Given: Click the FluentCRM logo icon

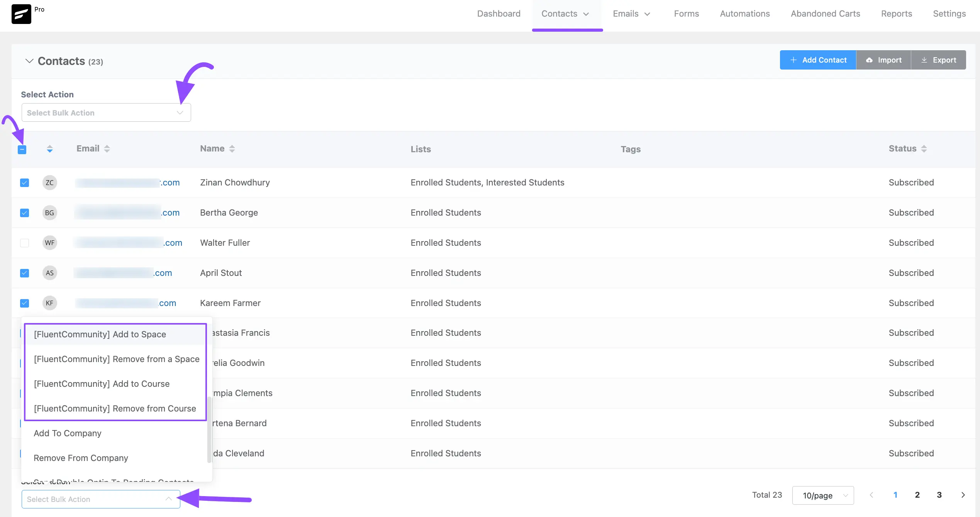Looking at the screenshot, I should point(21,14).
